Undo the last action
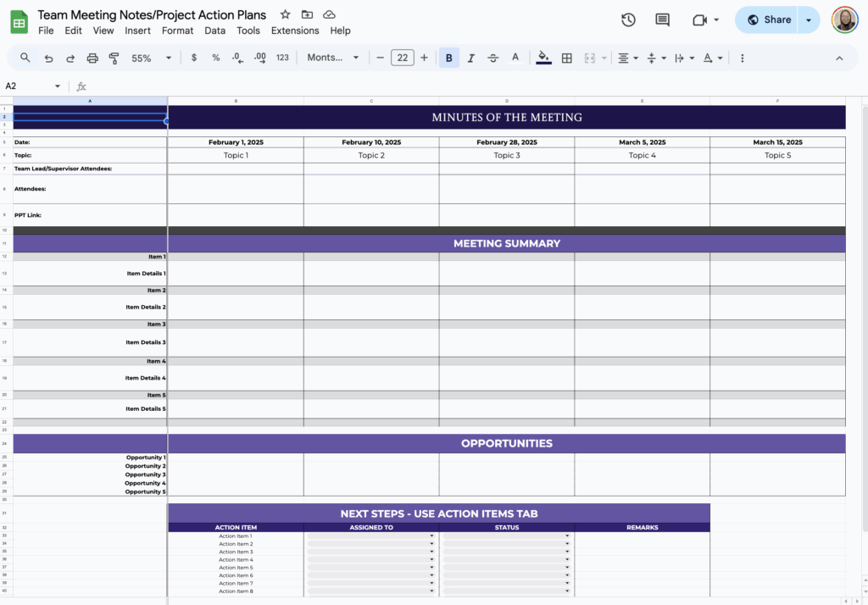This screenshot has width=868, height=605. point(48,58)
